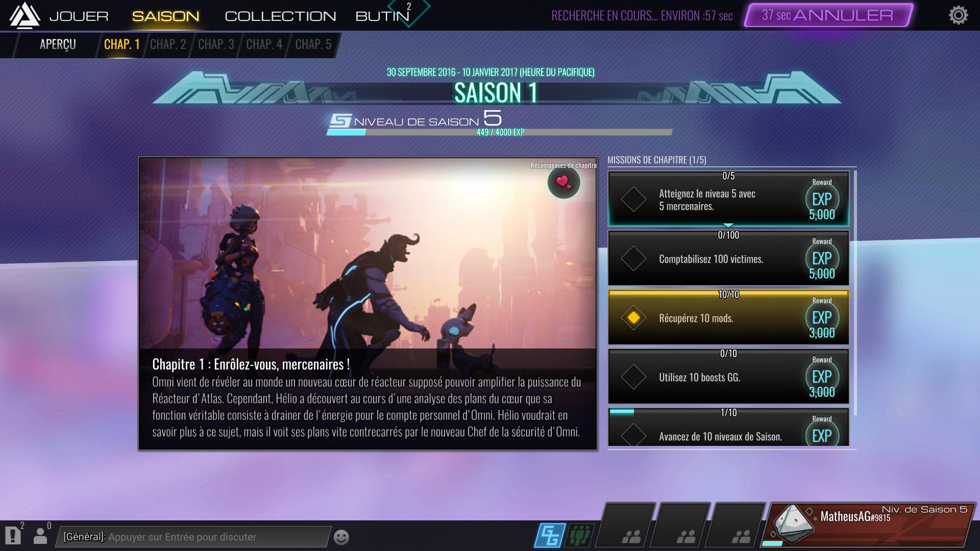
Task: Click the Atlas Reactor logo icon
Action: pos(24,15)
